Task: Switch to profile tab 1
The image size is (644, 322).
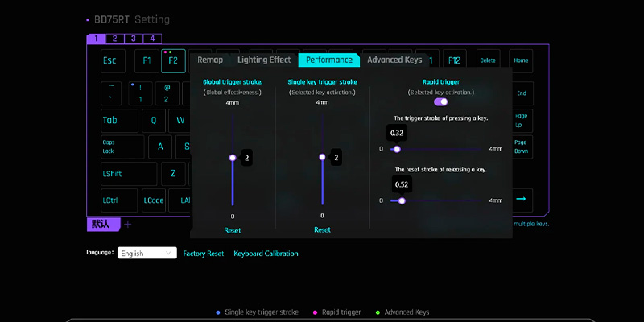Action: pos(96,39)
